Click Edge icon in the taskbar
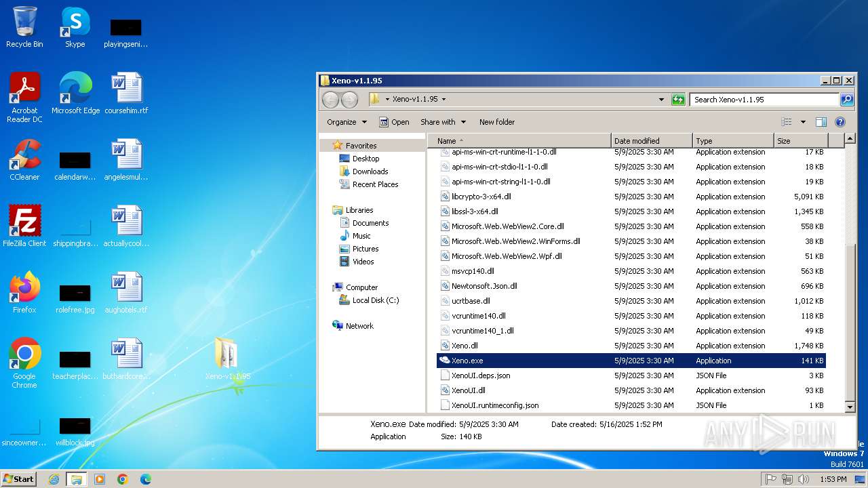The height and width of the screenshot is (488, 868). tap(146, 479)
